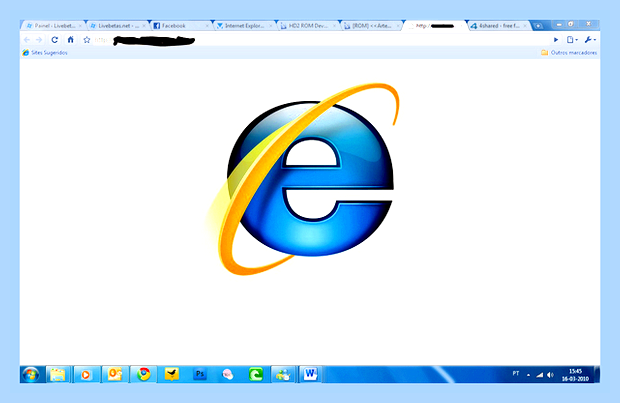Close the 4shared tab
The height and width of the screenshot is (403, 620).
[525, 26]
